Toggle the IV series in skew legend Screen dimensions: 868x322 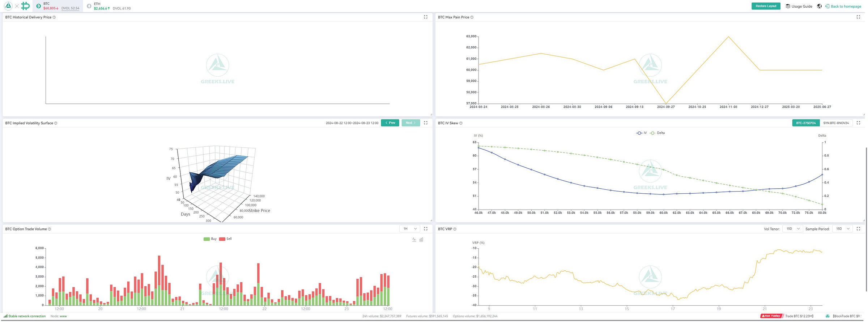pos(642,133)
